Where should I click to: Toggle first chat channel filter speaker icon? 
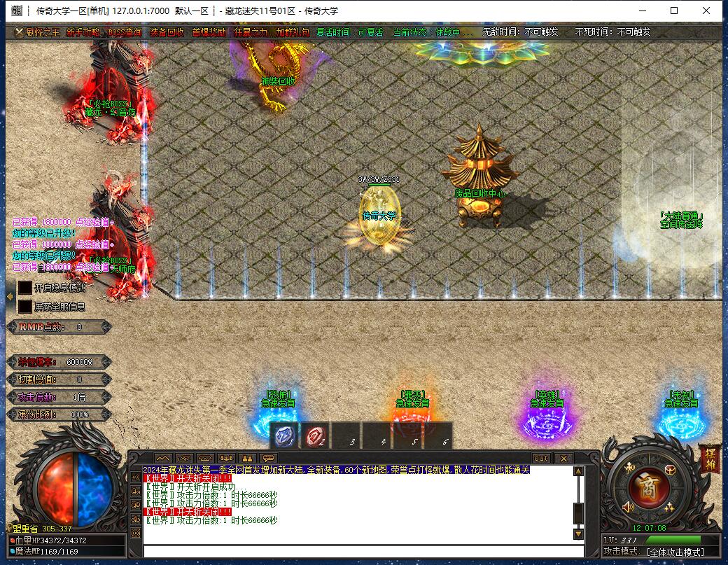136,477
